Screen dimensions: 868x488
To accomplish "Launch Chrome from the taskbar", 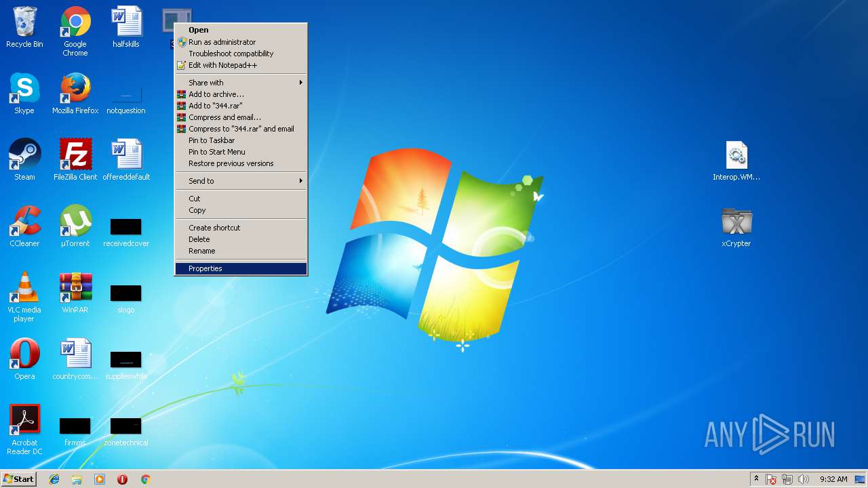I will click(x=145, y=479).
